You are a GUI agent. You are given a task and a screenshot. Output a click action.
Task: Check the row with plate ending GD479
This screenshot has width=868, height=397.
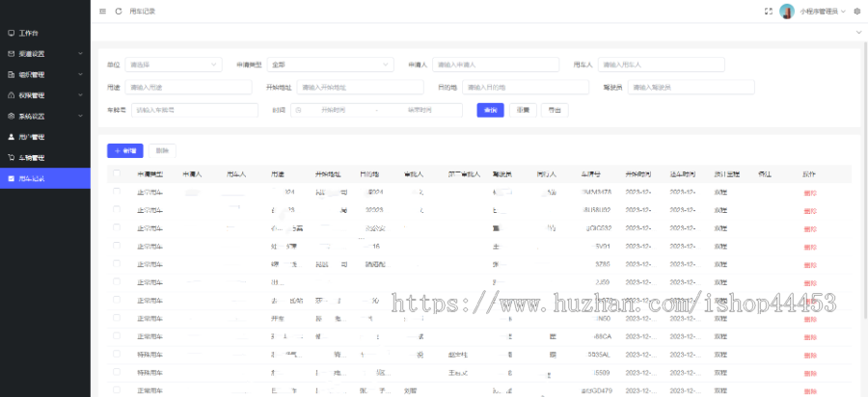117,390
